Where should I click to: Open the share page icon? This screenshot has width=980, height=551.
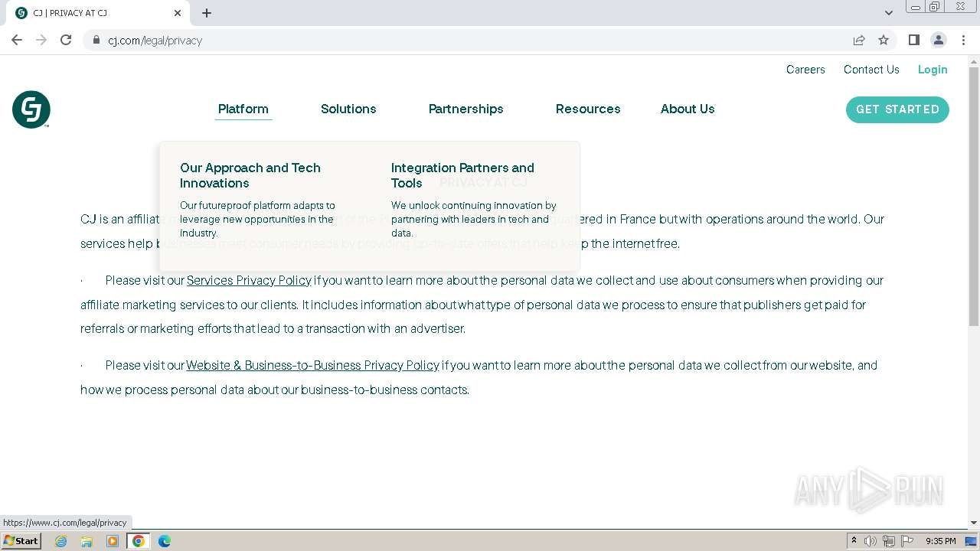tap(859, 40)
